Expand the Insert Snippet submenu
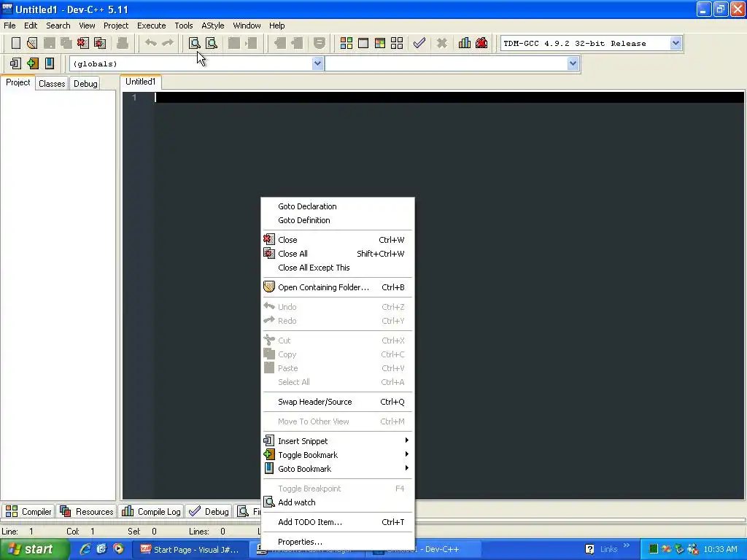This screenshot has width=747, height=560. (x=337, y=441)
